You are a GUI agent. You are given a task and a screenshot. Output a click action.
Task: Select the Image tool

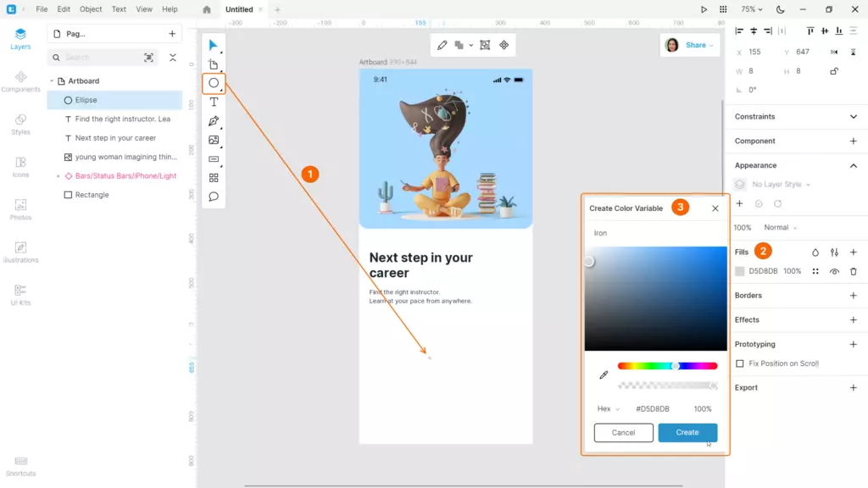(214, 140)
